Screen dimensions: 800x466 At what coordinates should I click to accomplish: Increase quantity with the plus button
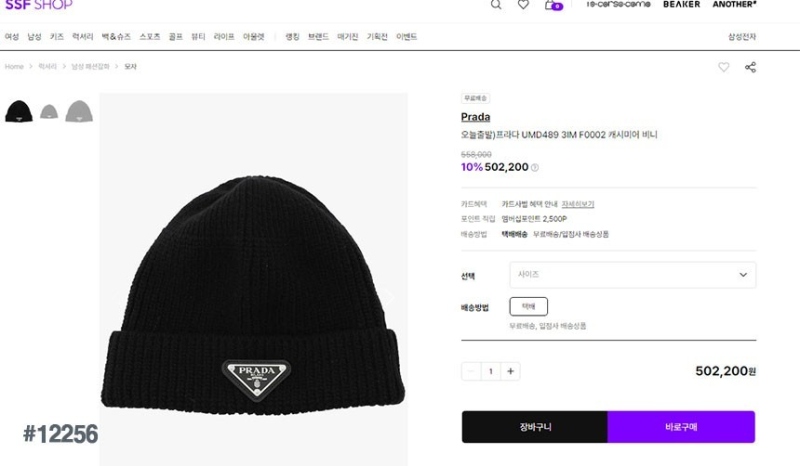click(510, 371)
